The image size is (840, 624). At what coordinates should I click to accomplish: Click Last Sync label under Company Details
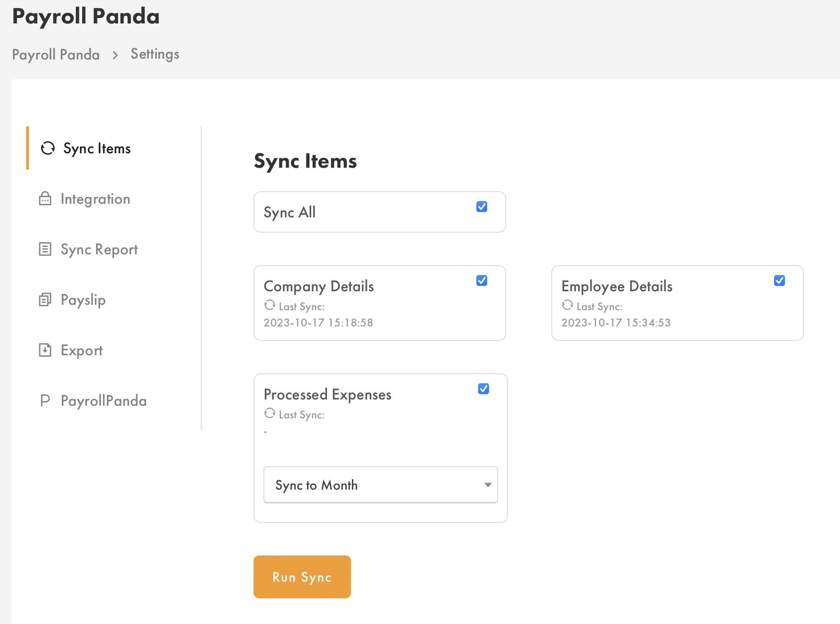tap(302, 307)
